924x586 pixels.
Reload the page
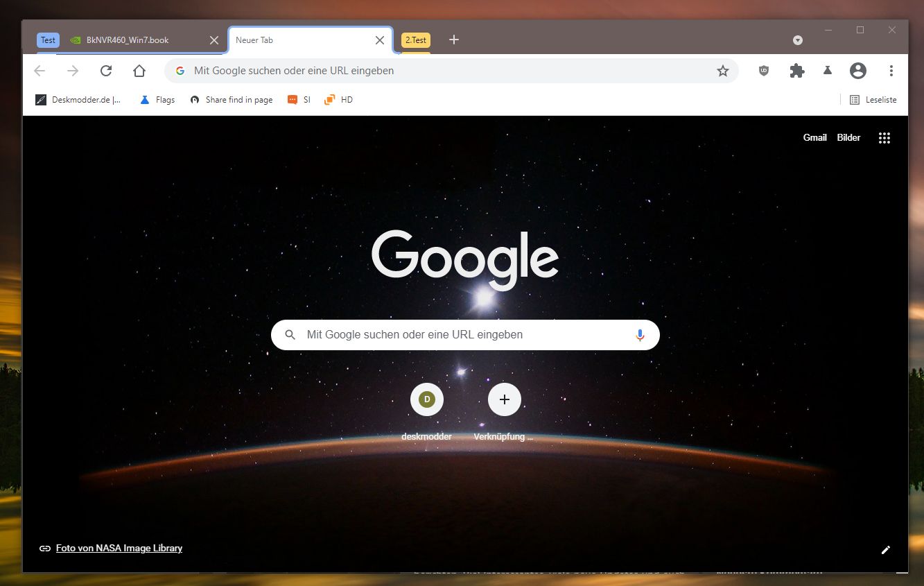(106, 71)
